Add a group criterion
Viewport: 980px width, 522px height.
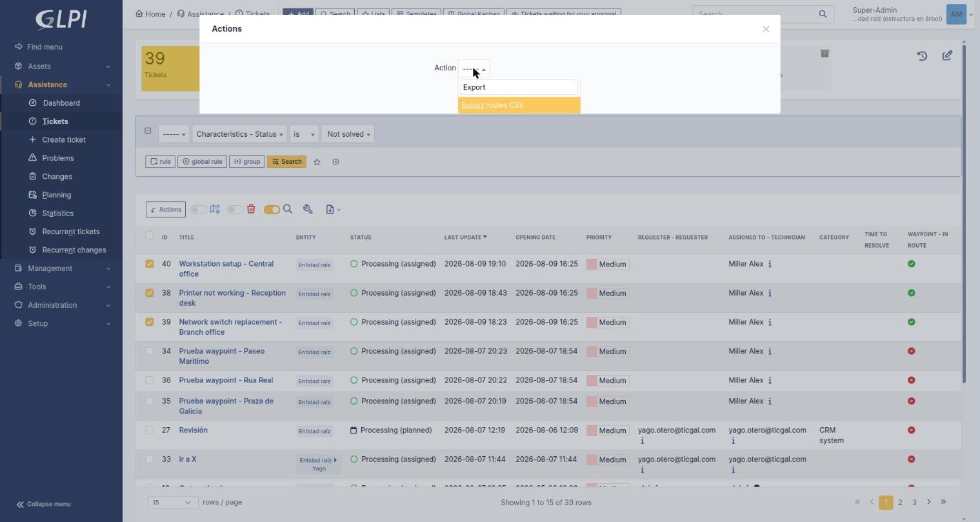247,162
